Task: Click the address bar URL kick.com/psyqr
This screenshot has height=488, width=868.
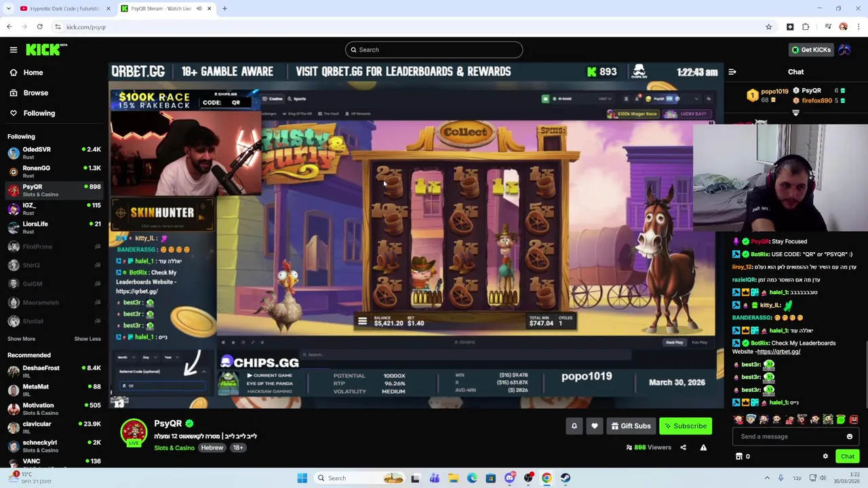Action: [86, 27]
